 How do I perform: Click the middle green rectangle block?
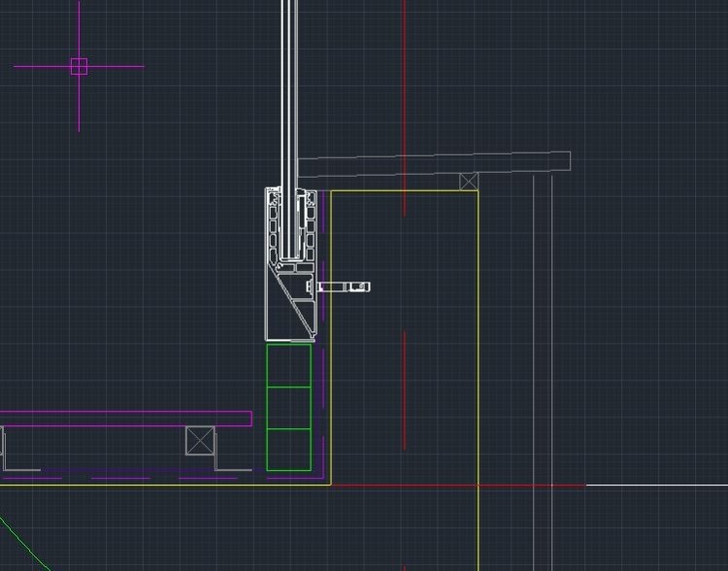tap(289, 408)
